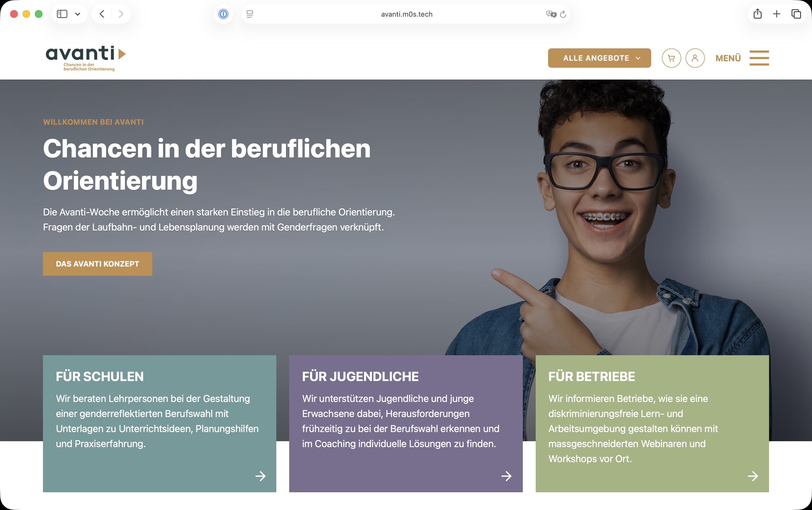Expand the ALLE ANGEBOTE dropdown
The width and height of the screenshot is (812, 510).
(599, 58)
